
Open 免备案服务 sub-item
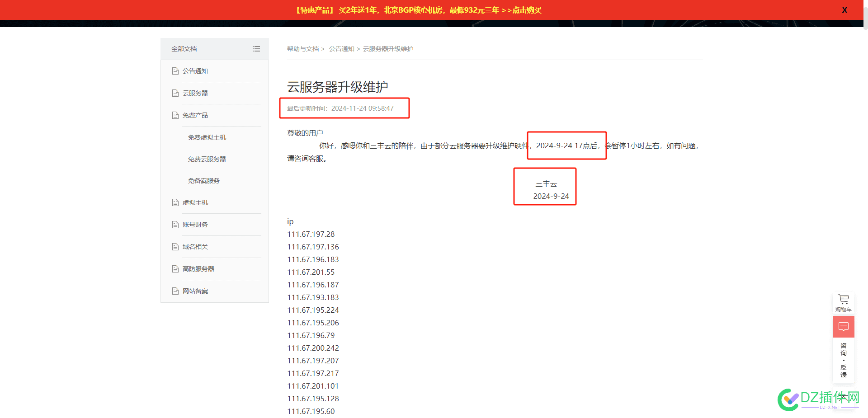[204, 181]
